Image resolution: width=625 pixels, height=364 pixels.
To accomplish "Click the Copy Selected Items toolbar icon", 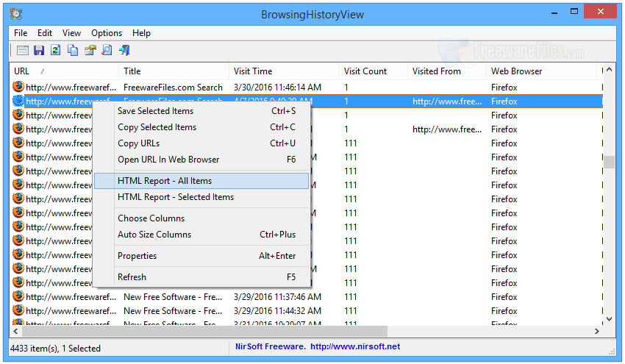I will pos(73,50).
